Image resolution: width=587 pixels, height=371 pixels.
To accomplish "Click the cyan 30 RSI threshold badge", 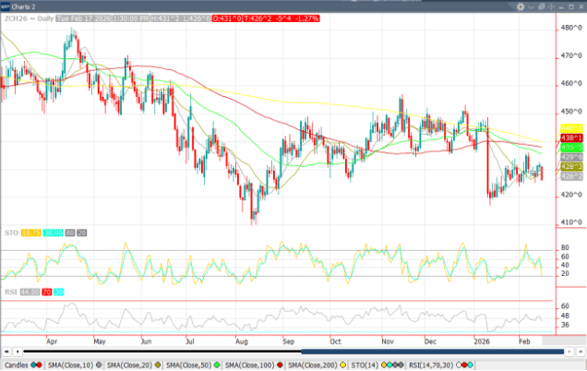I will tap(59, 292).
